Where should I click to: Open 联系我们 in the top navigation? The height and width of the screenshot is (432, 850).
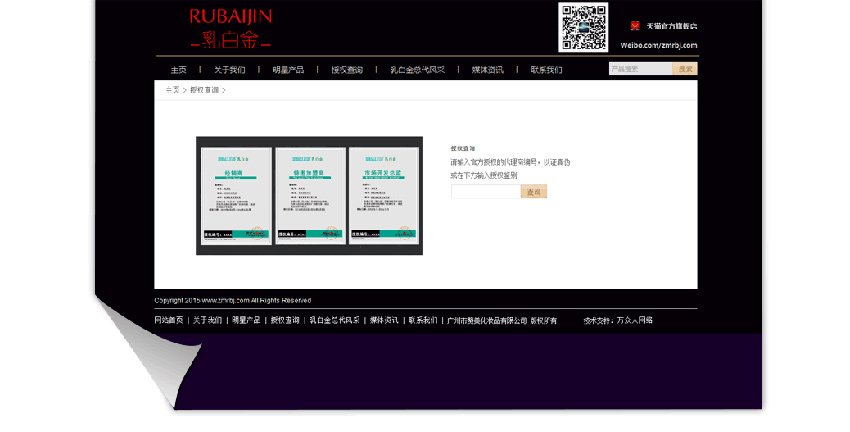(x=546, y=70)
